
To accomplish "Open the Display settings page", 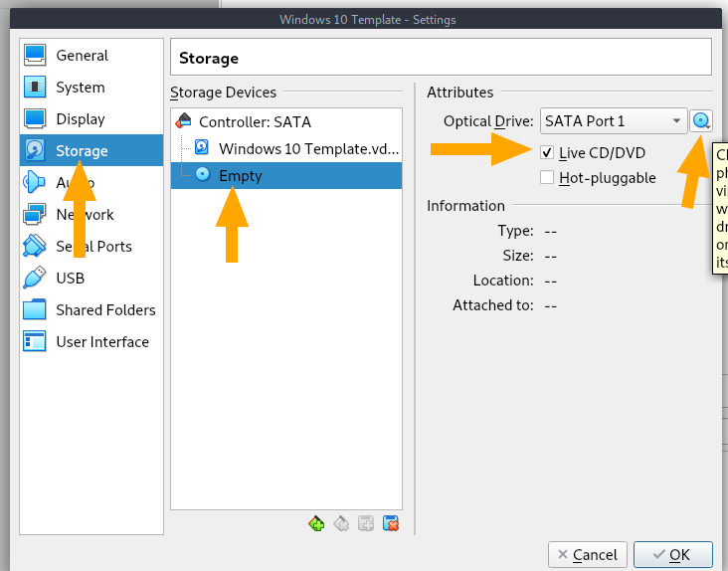I will pos(91,119).
